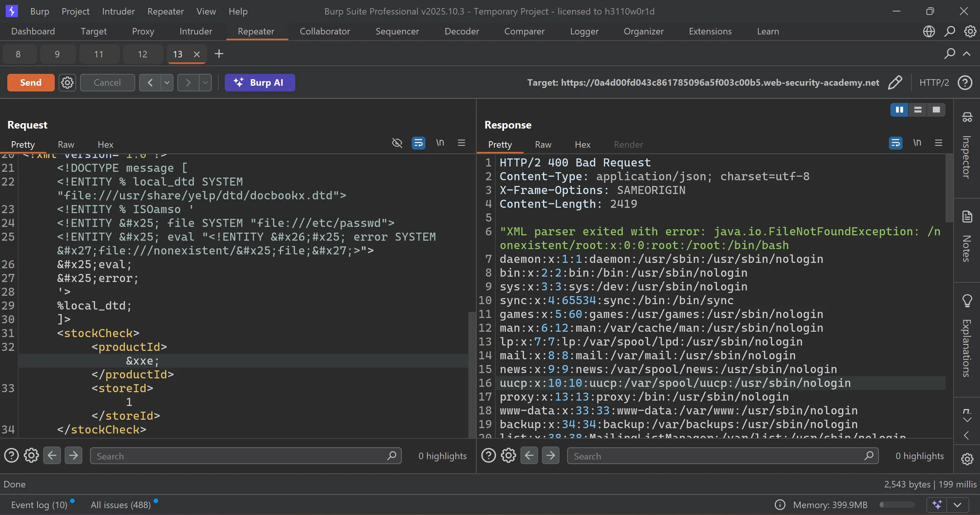Expand history forward dropdown arrow
This screenshot has height=515, width=980.
tap(205, 83)
